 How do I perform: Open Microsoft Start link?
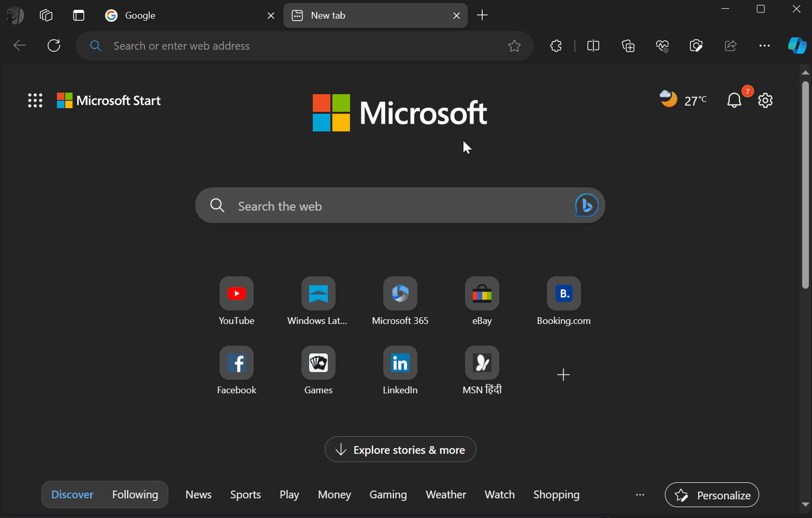tap(109, 100)
